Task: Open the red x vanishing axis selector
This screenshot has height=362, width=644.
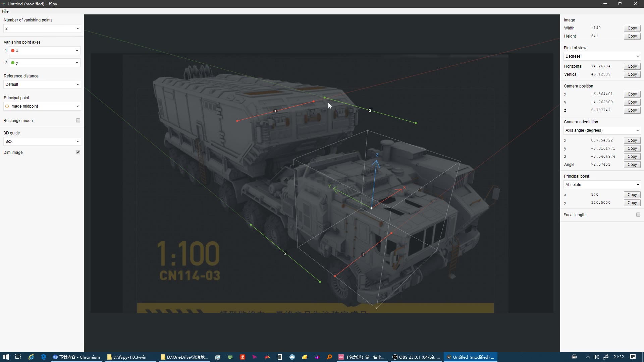Action: [45, 51]
